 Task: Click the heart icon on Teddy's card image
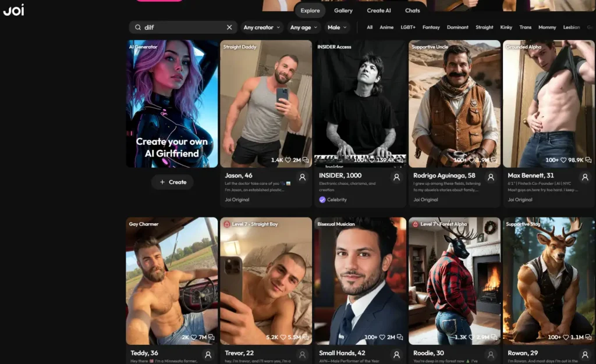[193, 337]
